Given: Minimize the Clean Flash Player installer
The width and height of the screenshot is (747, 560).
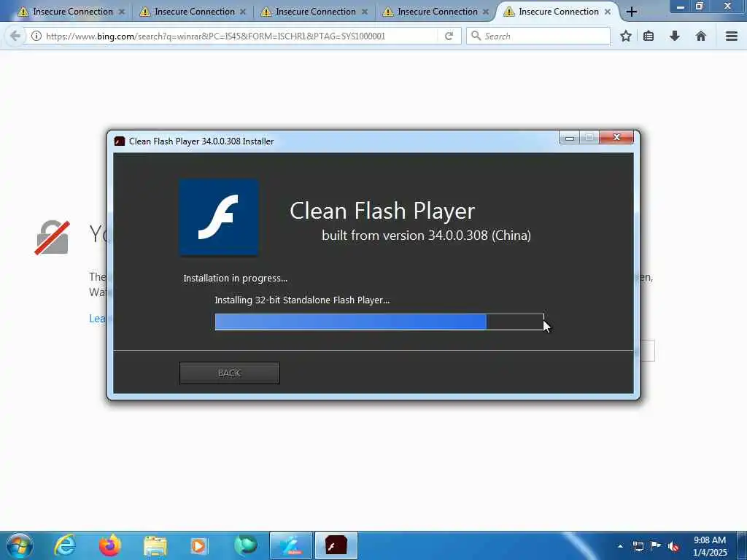Looking at the screenshot, I should (569, 138).
